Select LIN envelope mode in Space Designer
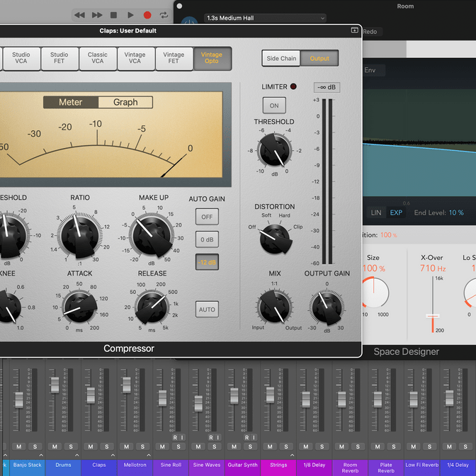The width and height of the screenshot is (476, 476). pyautogui.click(x=376, y=212)
